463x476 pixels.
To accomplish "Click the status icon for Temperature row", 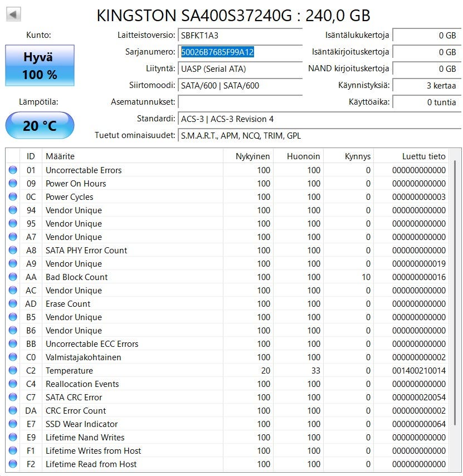I will click(13, 370).
